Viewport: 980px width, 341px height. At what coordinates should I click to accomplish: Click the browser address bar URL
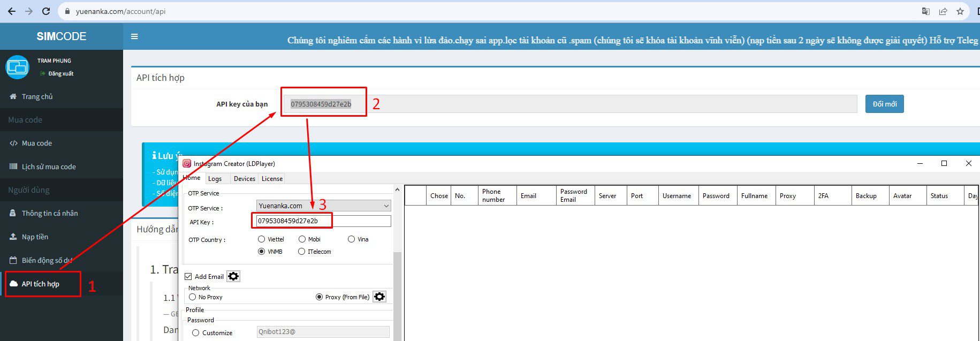(x=120, y=11)
